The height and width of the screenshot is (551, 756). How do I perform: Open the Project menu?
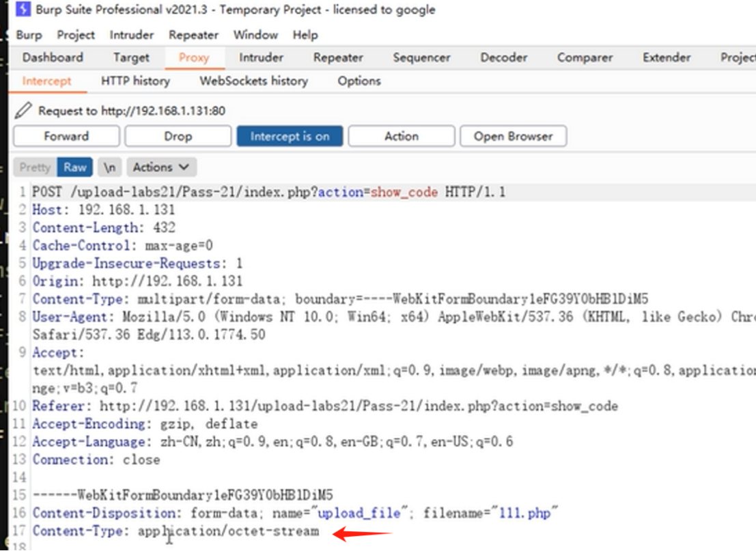tap(76, 35)
